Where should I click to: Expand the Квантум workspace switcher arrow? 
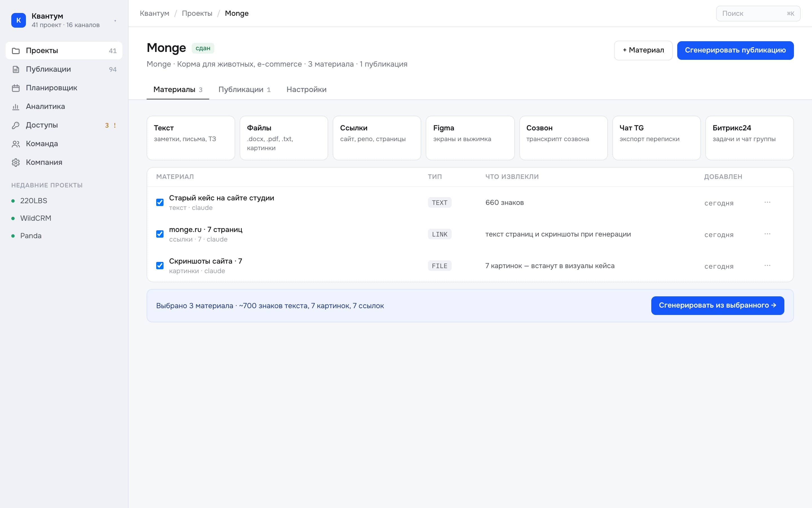pos(115,21)
